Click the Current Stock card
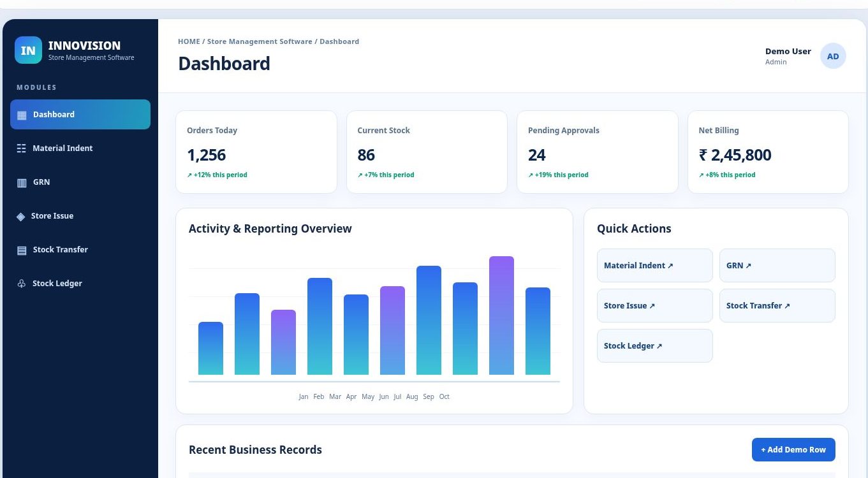Image resolution: width=868 pixels, height=478 pixels. 427,152
